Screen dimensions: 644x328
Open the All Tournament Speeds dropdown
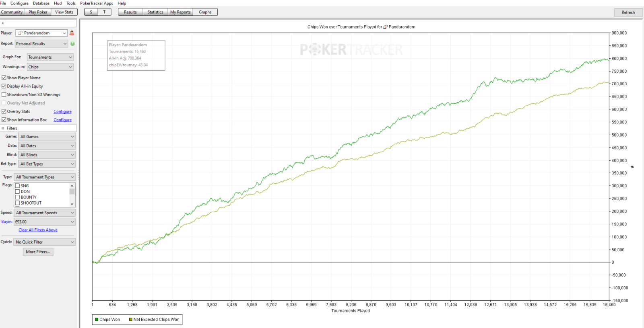pyautogui.click(x=45, y=213)
